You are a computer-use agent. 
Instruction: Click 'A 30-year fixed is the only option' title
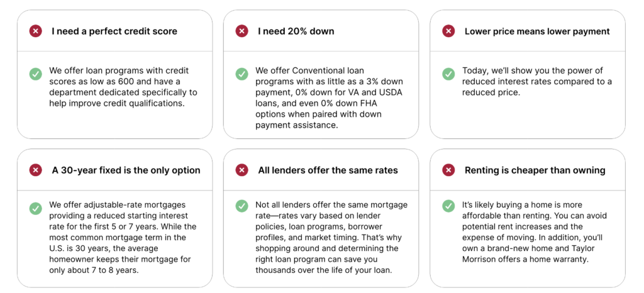click(126, 170)
